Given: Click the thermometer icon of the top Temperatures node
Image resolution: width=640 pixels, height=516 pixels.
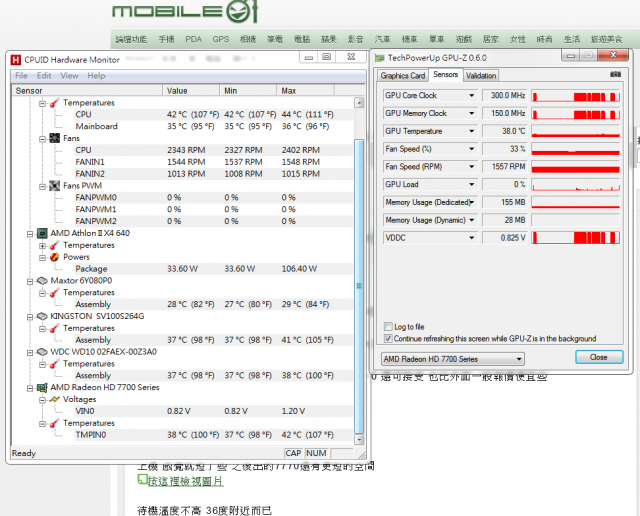Looking at the screenshot, I should (x=54, y=103).
